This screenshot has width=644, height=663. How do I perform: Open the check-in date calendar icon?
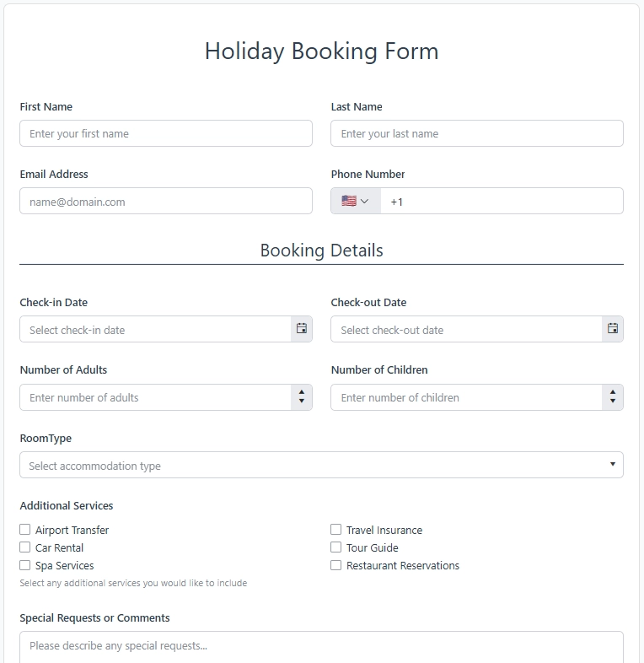(x=302, y=329)
